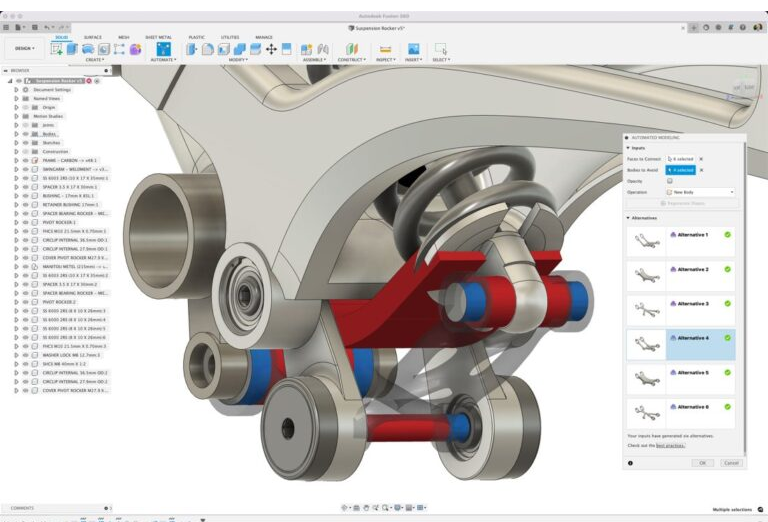Image resolution: width=768 pixels, height=522 pixels.
Task: Select the Joint tool icon
Action: click(323, 49)
